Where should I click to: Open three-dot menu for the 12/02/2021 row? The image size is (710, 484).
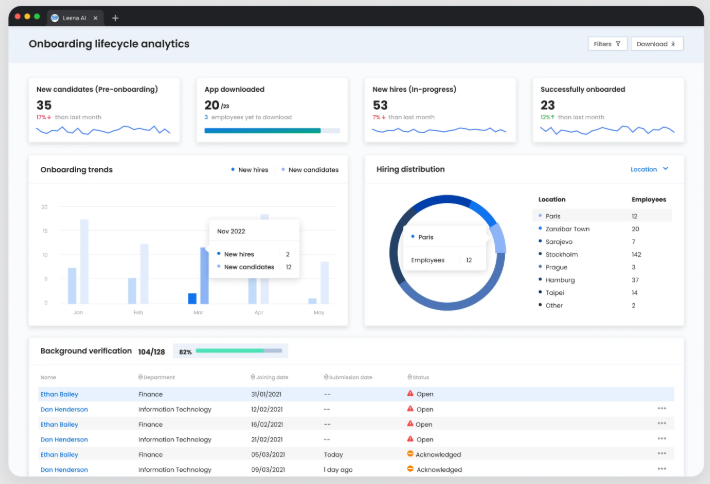[x=661, y=409]
